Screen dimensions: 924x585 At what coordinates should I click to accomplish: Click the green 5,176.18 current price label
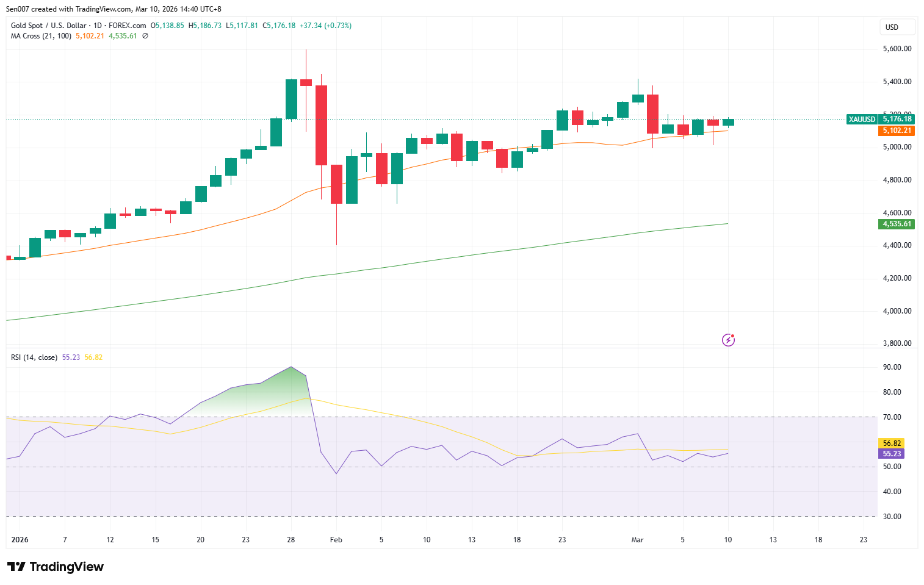[897, 119]
